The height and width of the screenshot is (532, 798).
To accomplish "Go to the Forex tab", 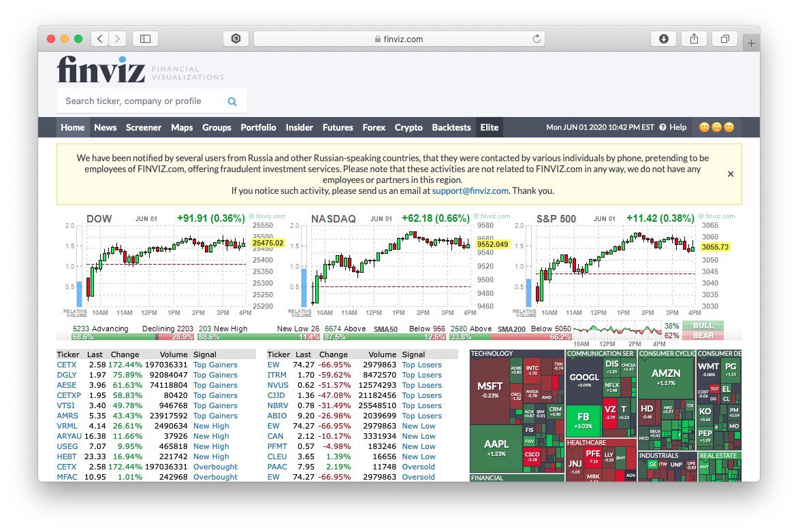I will 374,127.
